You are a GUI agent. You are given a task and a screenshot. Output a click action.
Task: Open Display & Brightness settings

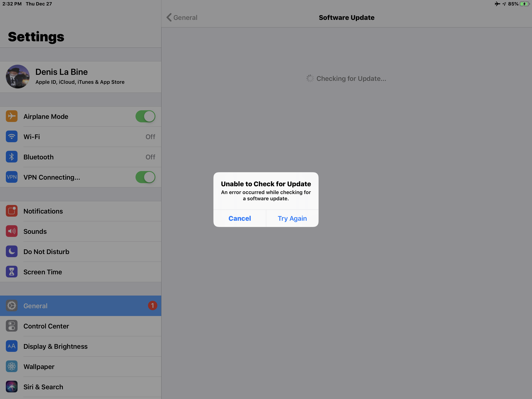point(55,346)
